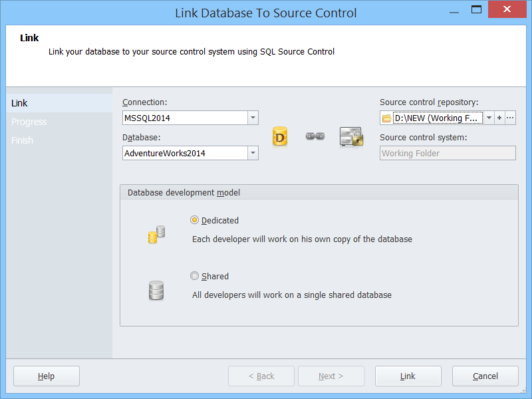The width and height of the screenshot is (532, 399).
Task: Select the Dedicated development model
Action: [195, 220]
